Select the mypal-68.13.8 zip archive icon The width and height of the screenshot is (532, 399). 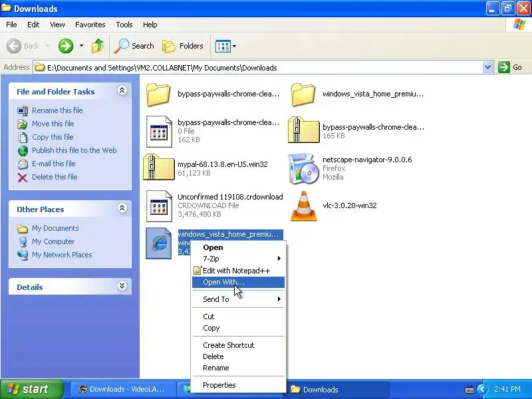[x=158, y=167]
